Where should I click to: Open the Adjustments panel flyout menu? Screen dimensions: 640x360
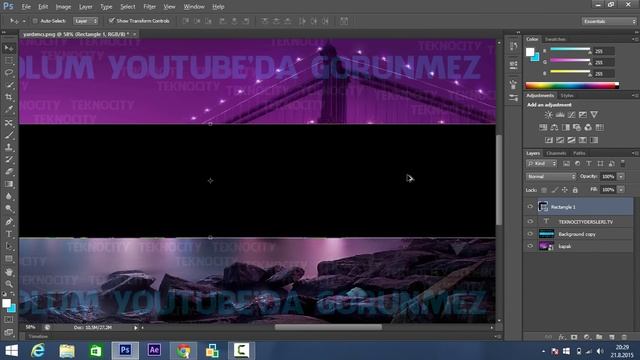pos(635,96)
